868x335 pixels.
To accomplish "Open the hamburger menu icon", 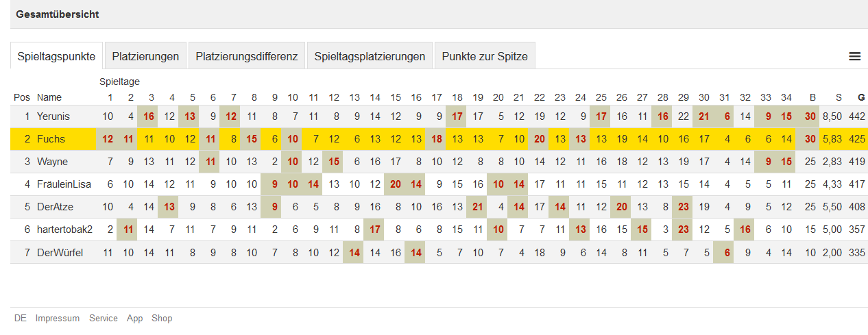I will (854, 56).
